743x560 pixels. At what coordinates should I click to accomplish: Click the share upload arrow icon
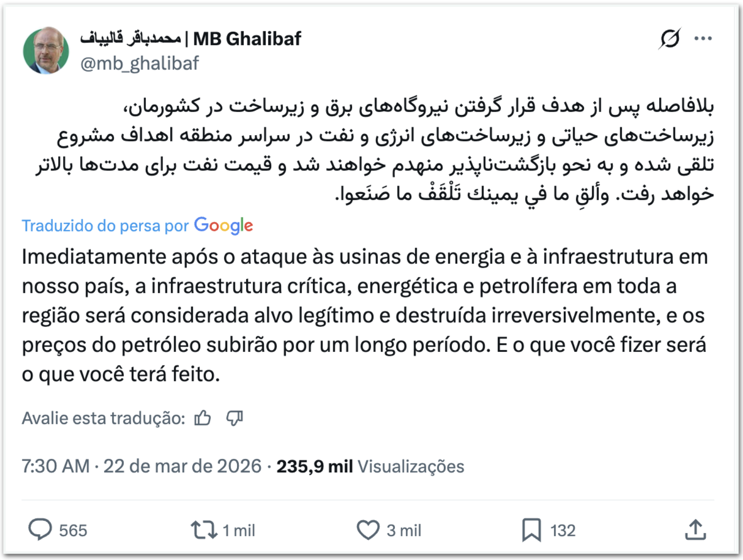695,530
